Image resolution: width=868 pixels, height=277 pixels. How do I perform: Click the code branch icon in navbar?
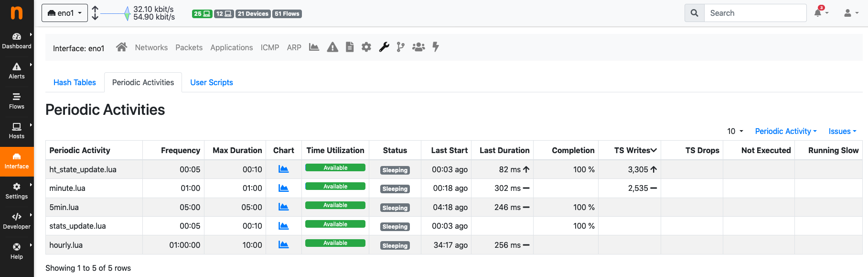tap(400, 47)
